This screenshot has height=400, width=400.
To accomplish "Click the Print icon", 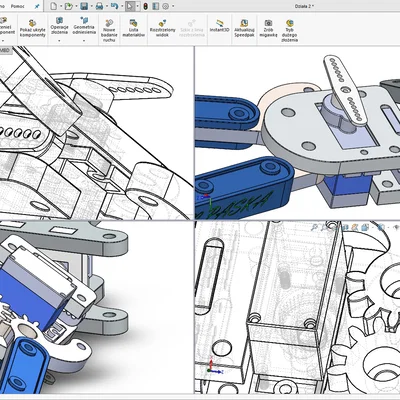I will pyautogui.click(x=99, y=6).
